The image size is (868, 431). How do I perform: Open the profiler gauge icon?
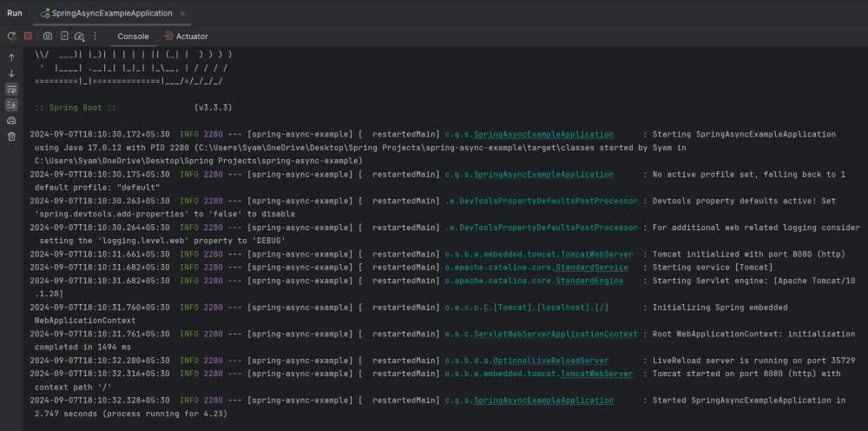[79, 36]
